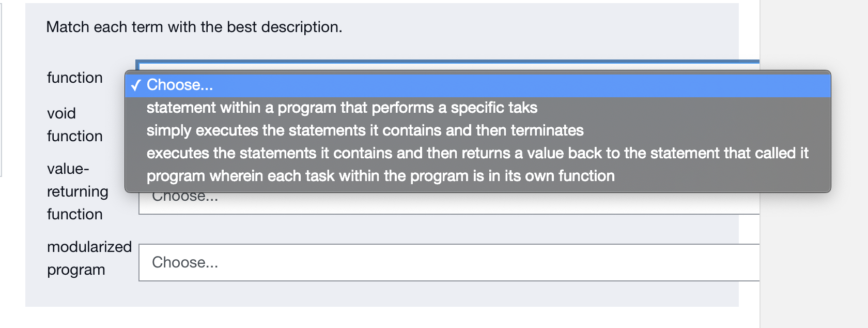The height and width of the screenshot is (328, 868).
Task: Click the 'Choose...' text in modularized program field
Action: 185,262
